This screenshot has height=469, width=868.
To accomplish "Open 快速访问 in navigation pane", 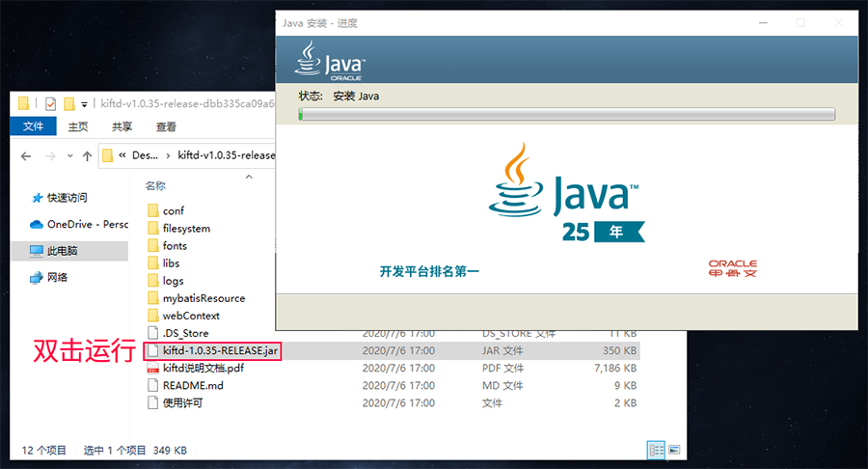I will click(67, 197).
